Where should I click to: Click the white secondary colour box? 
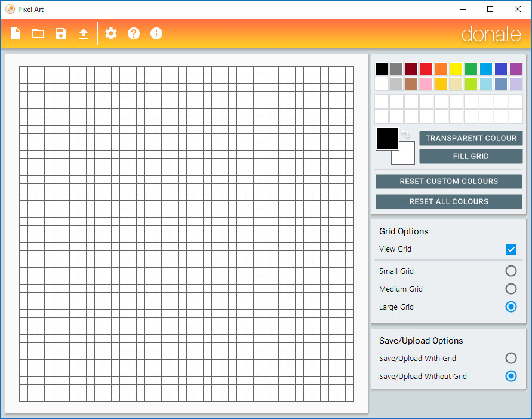point(407,157)
